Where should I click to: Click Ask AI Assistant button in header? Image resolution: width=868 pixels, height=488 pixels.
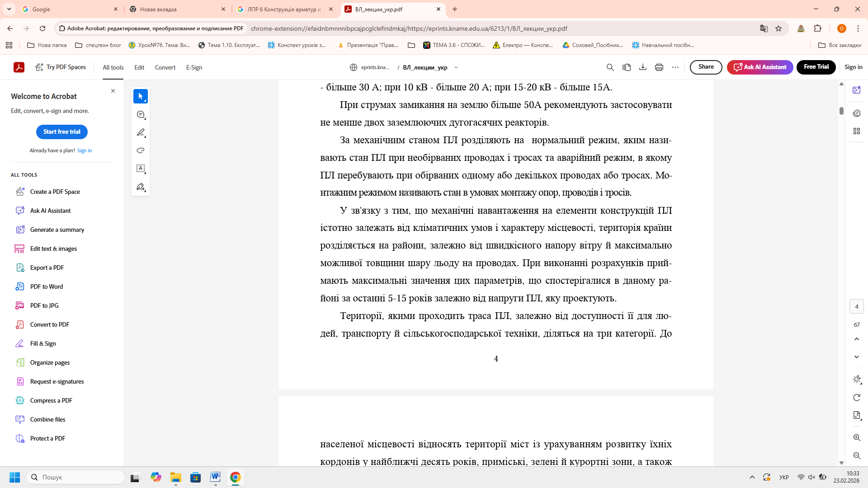[760, 67]
